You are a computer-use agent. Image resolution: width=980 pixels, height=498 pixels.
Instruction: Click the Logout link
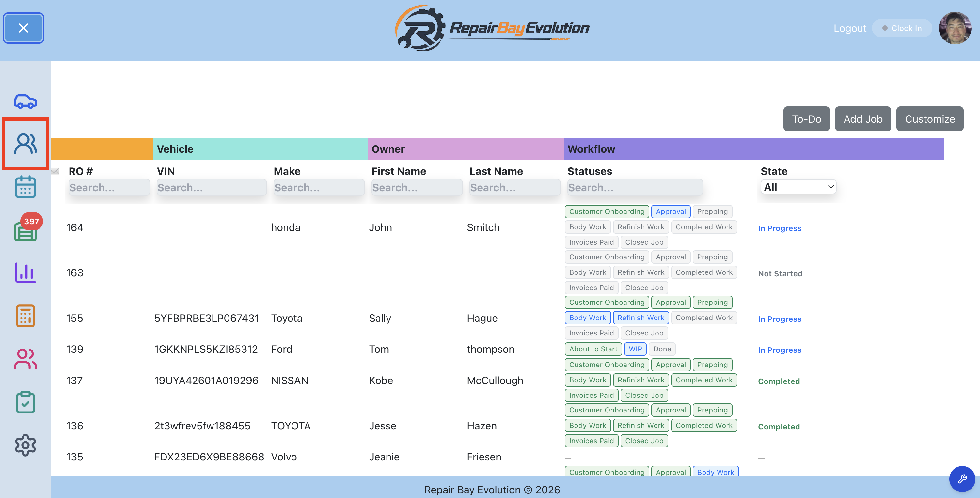[x=850, y=28]
